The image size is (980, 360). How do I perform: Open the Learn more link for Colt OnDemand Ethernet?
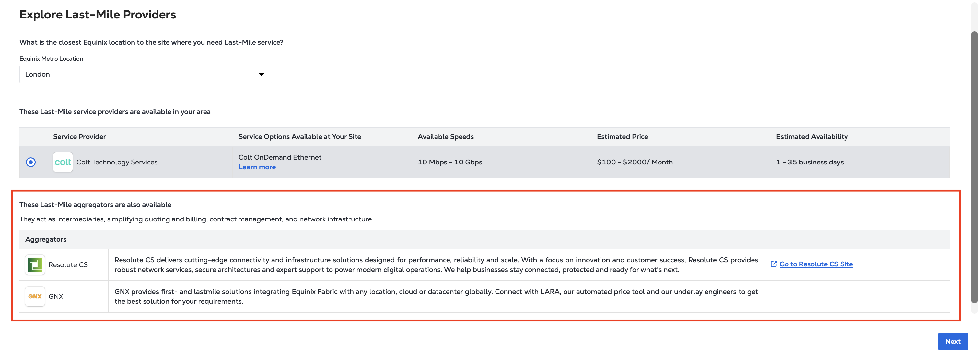tap(257, 167)
